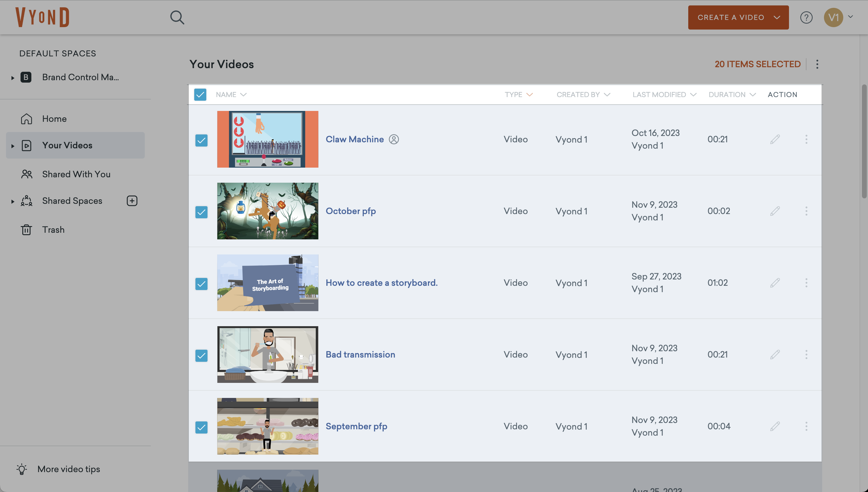Expand the Brand Control space in sidebar
The height and width of the screenshot is (492, 868).
click(x=12, y=77)
